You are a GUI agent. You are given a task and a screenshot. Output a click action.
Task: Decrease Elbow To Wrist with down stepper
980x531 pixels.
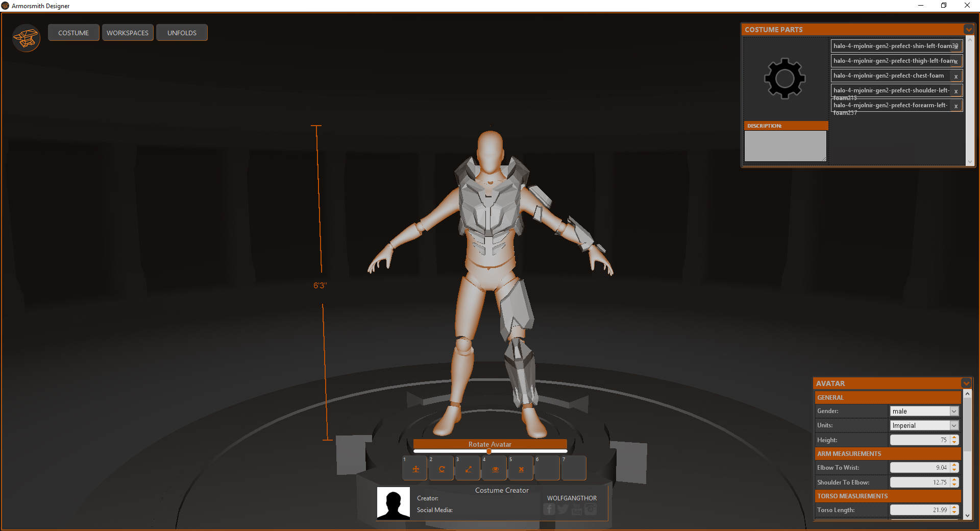click(954, 470)
